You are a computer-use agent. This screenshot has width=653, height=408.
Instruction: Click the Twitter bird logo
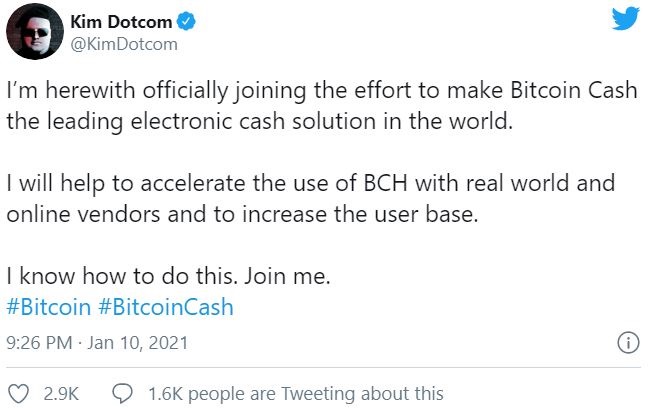(625, 20)
